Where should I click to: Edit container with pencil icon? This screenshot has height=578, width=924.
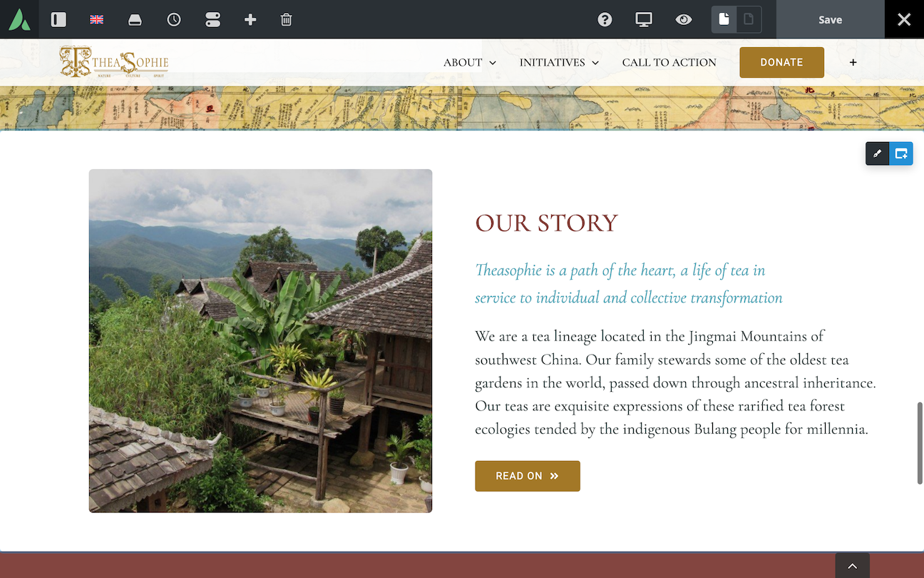[x=878, y=153]
